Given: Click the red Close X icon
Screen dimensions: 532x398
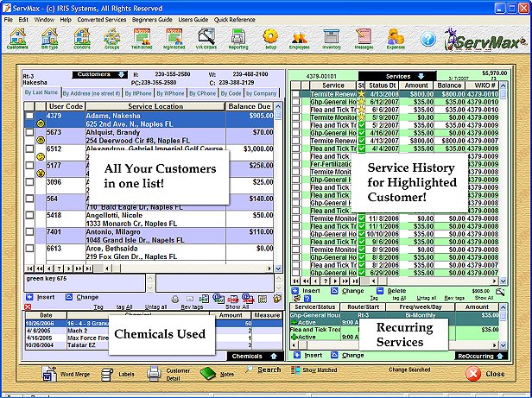Looking at the screenshot, I should (473, 374).
